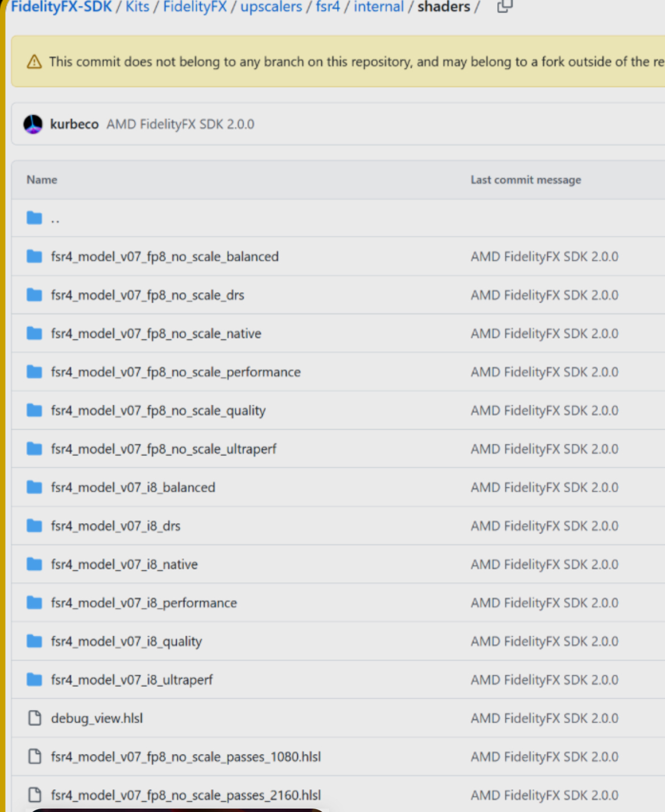Click folder icon for i8_ultraperf

(x=34, y=680)
